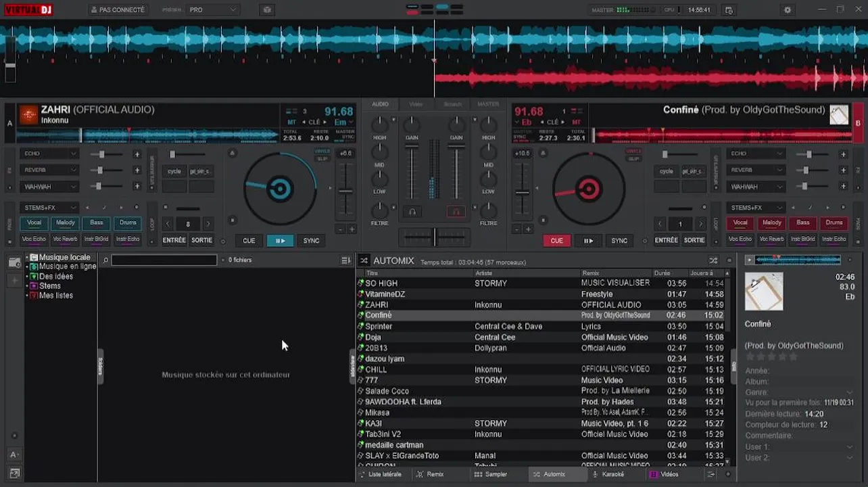Screen dimensions: 868x487
Task: Click the search magnifier icon in browser
Action: click(105, 260)
